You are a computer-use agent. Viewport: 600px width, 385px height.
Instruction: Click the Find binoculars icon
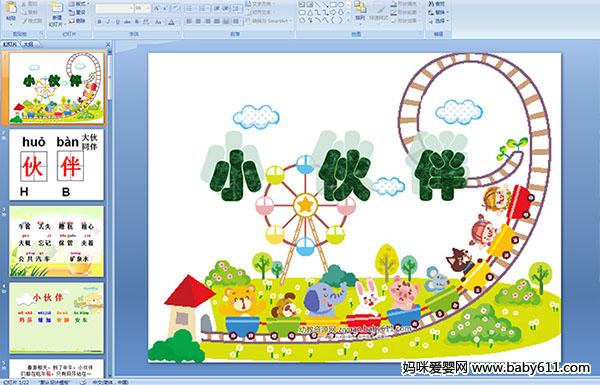pos(432,4)
